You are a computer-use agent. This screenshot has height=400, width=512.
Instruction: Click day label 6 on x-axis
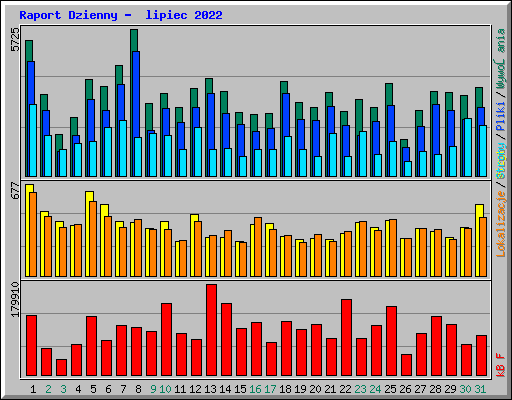[108, 389]
